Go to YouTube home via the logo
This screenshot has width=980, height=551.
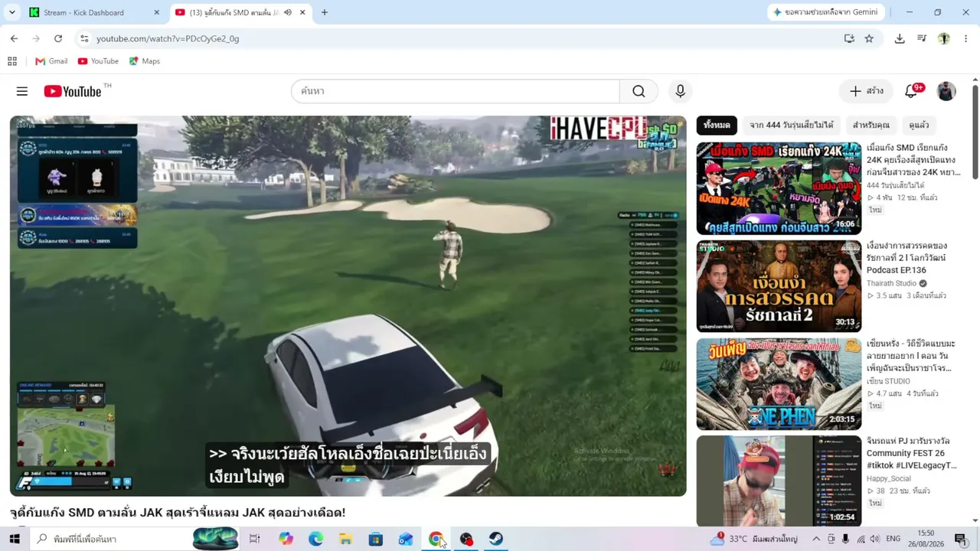tap(73, 91)
